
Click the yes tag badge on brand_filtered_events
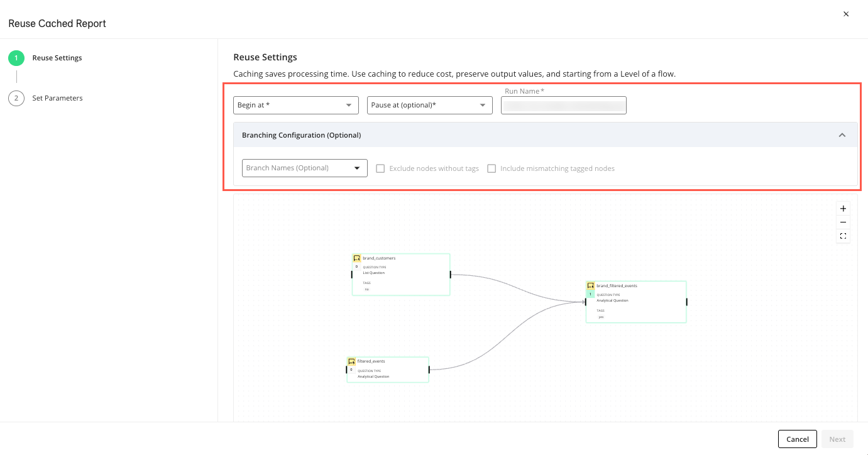click(x=602, y=317)
